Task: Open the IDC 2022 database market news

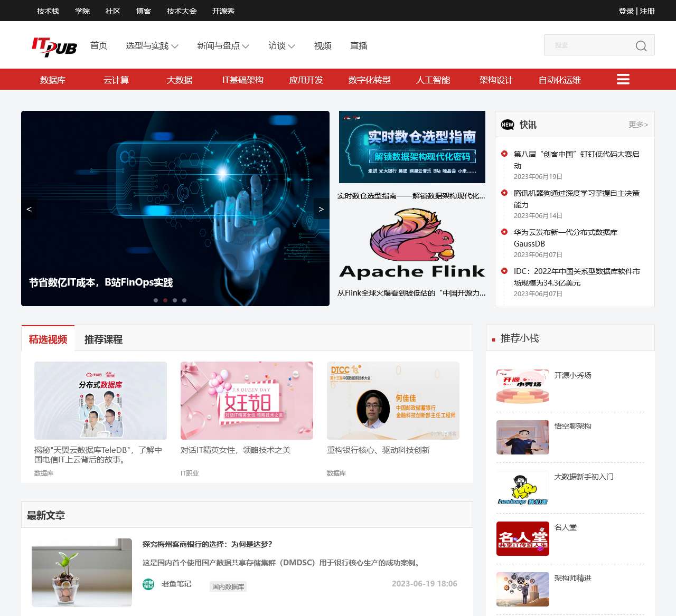Action: [x=577, y=277]
